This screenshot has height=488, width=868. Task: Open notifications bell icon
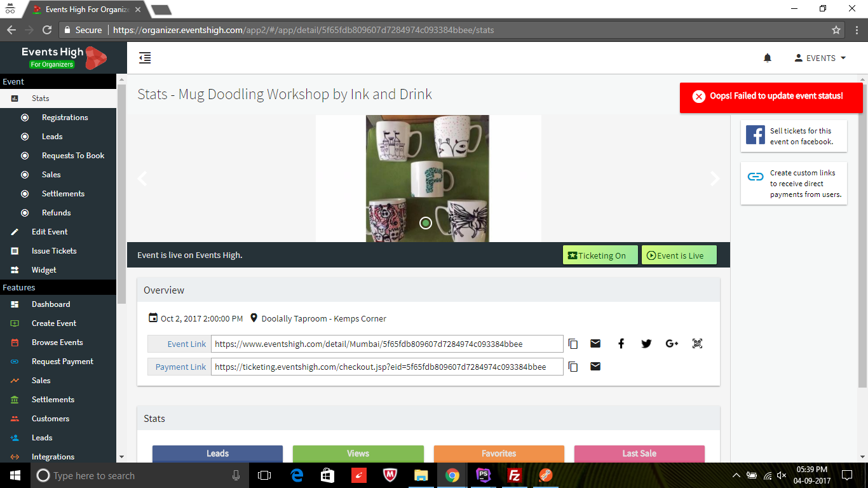pos(768,58)
